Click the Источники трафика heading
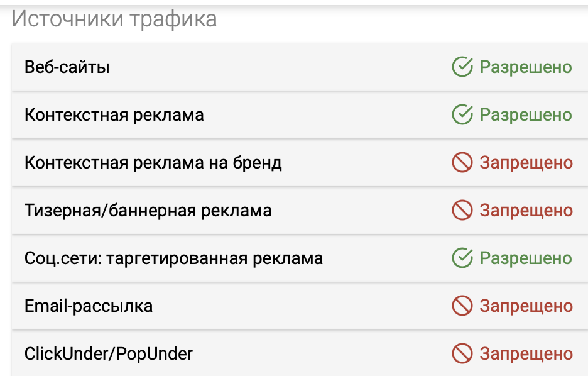588x376 pixels. click(114, 19)
